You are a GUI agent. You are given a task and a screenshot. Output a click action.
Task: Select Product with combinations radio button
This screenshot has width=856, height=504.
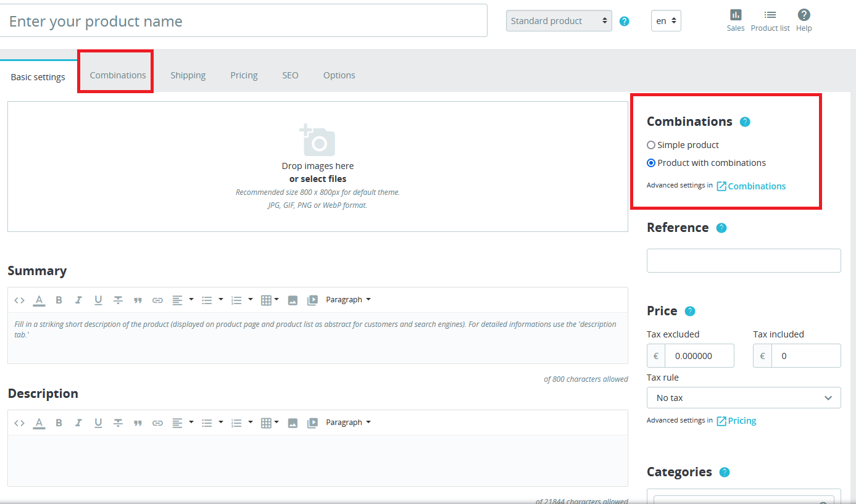coord(651,163)
